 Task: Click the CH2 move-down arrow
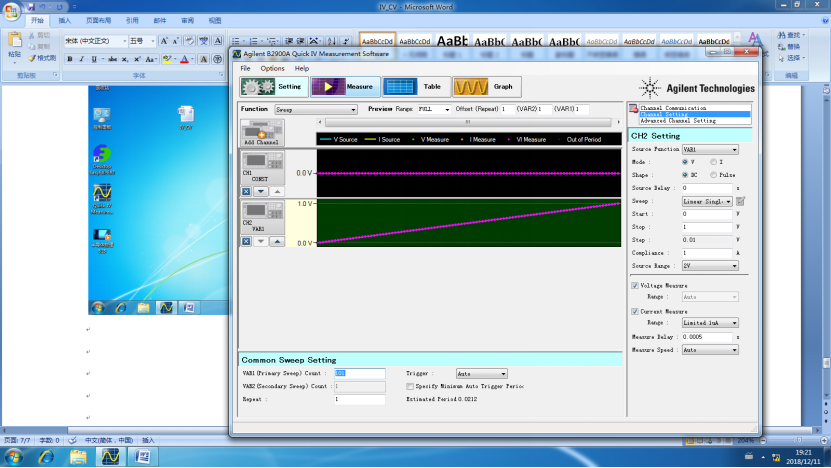point(261,241)
